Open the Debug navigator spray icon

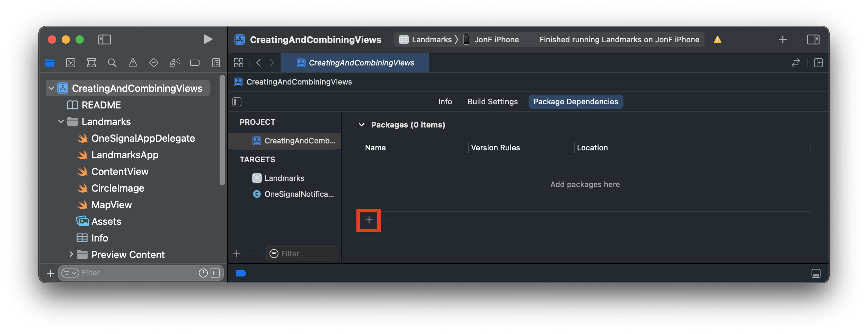point(175,63)
